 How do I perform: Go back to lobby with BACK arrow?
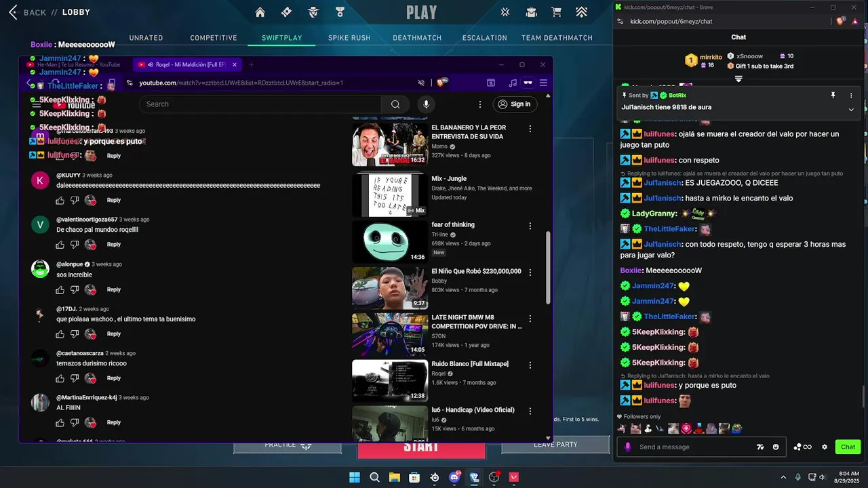13,12
